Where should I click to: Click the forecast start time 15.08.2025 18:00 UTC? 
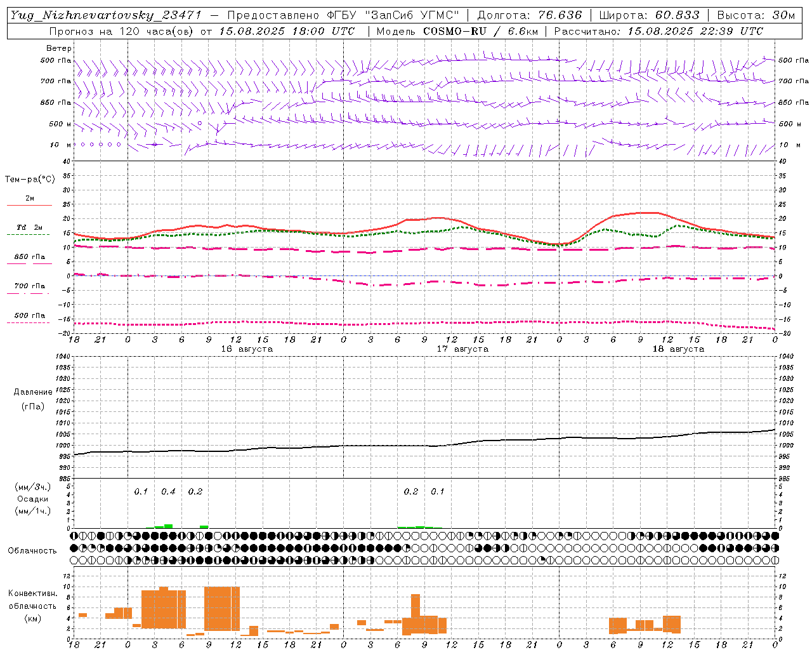point(287,31)
